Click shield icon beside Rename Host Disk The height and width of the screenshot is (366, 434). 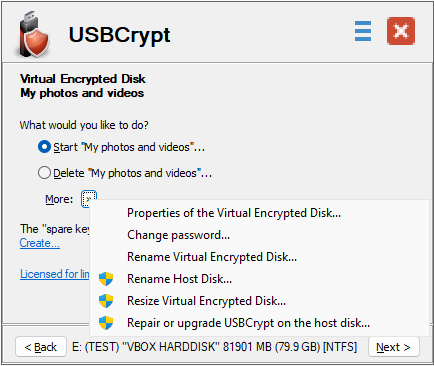(x=106, y=279)
